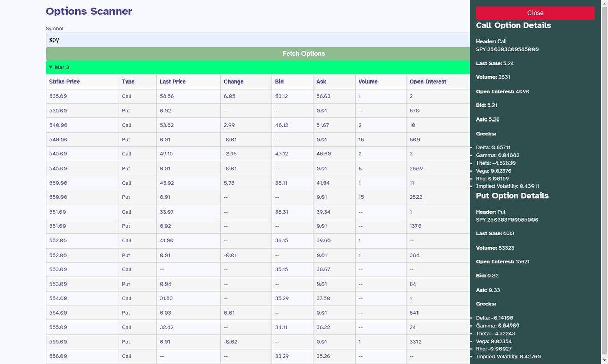Click open interest 3312 for 555.00 Put

coord(416,342)
